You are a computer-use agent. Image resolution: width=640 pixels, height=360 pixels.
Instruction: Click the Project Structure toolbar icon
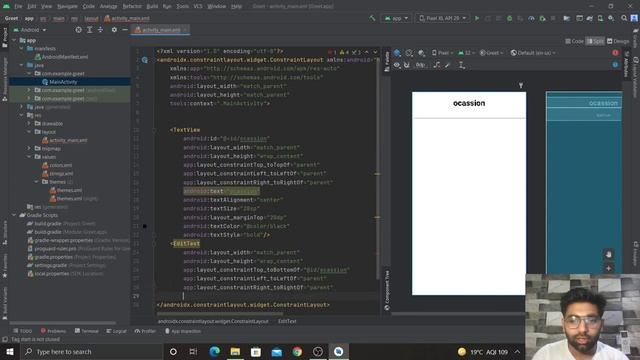pyautogui.click(x=566, y=18)
